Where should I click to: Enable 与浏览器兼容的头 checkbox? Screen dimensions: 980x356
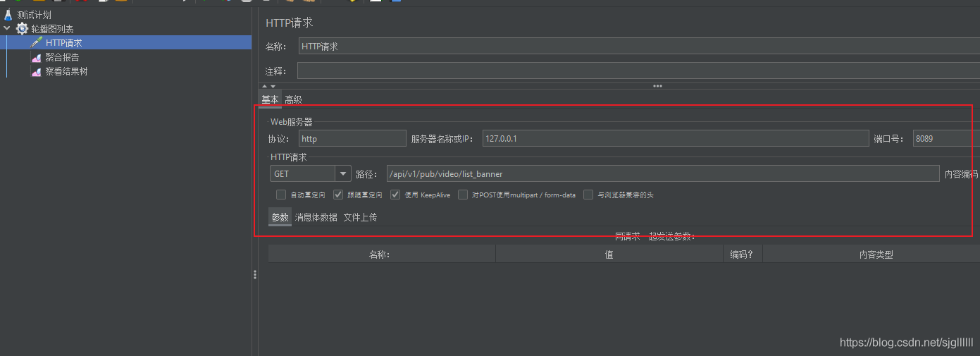[x=588, y=195]
